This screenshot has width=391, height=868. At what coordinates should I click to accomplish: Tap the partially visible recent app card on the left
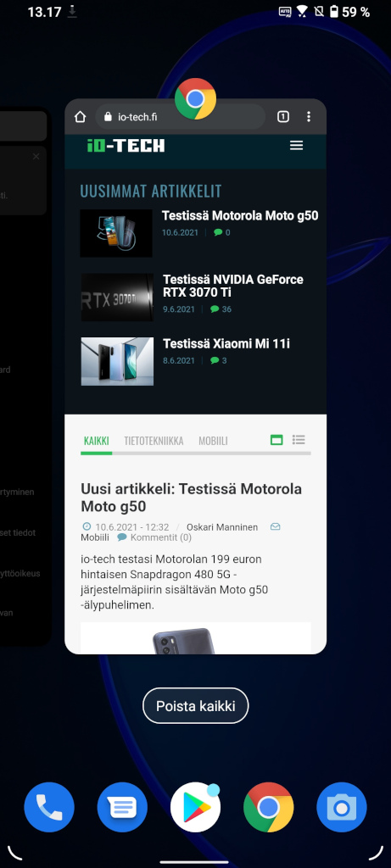tap(25, 376)
